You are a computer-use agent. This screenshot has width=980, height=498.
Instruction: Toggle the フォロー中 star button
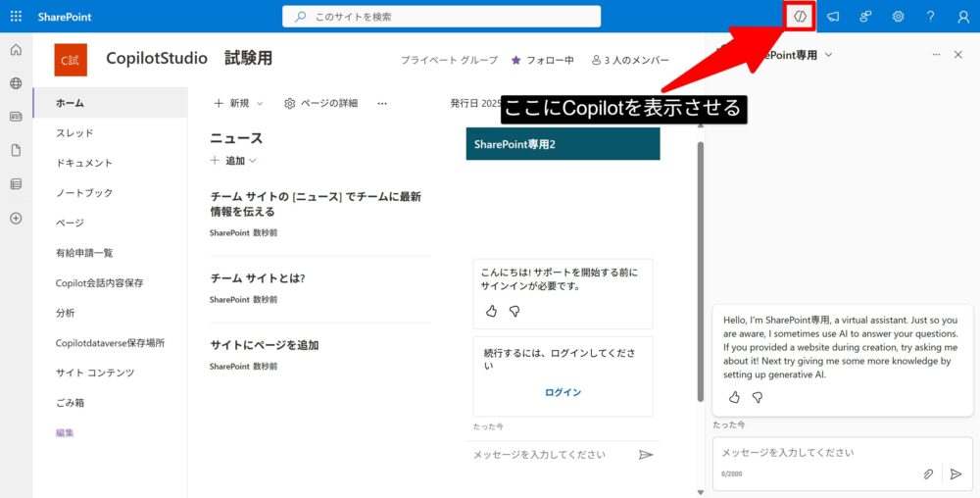[x=542, y=60]
